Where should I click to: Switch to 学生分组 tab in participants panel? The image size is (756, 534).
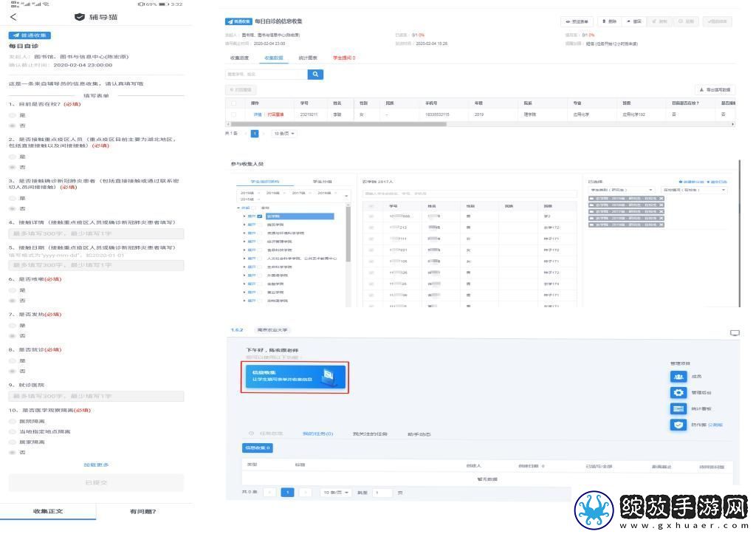click(322, 182)
